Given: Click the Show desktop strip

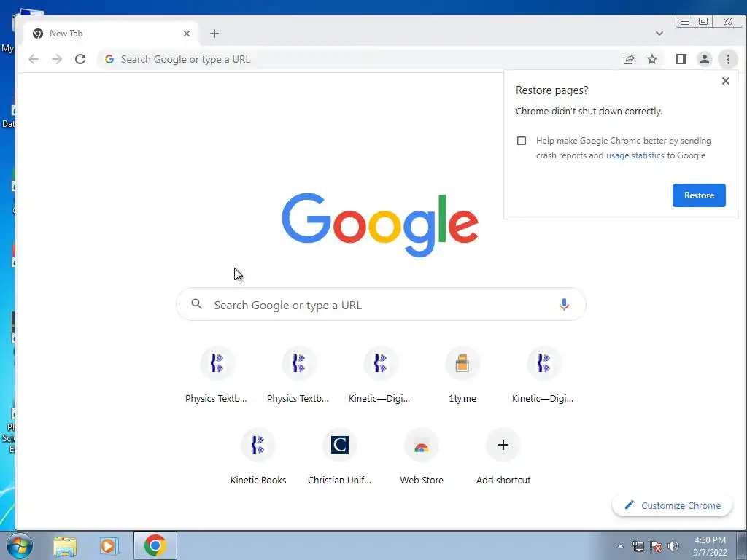Looking at the screenshot, I should (x=742, y=545).
